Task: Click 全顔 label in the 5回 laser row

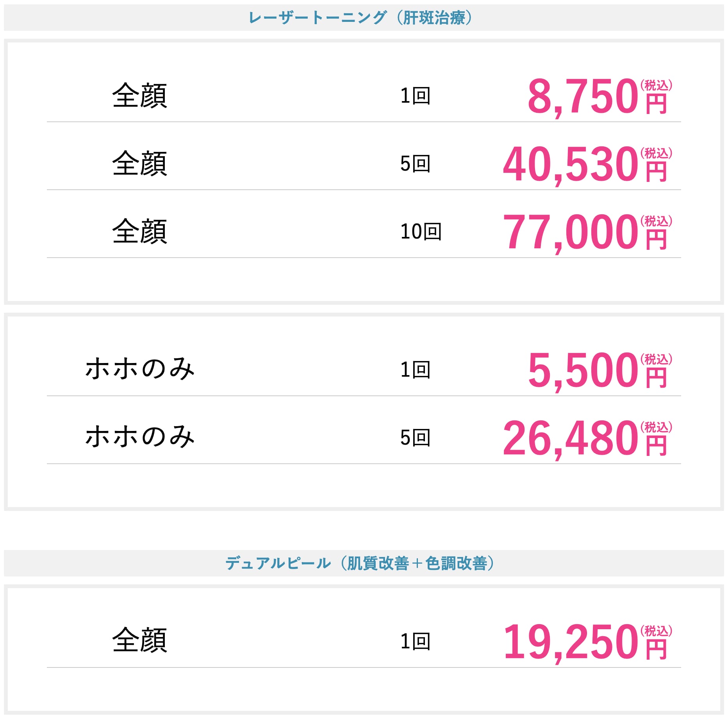Action: point(140,164)
